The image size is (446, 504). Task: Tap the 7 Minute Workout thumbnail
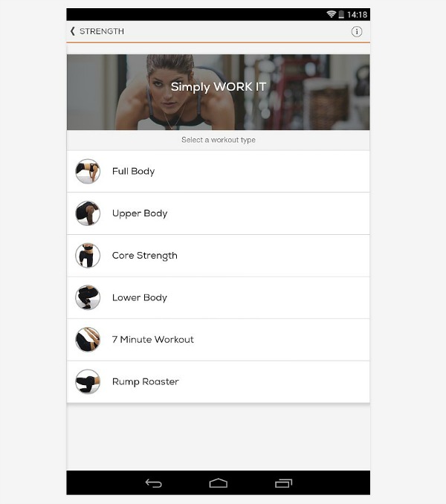pos(88,340)
